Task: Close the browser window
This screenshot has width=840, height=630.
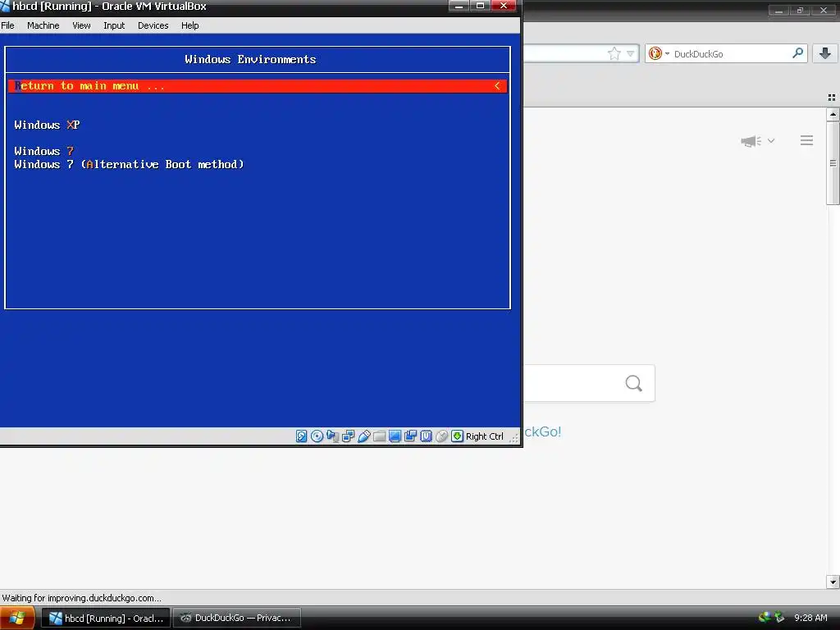Action: [824, 11]
